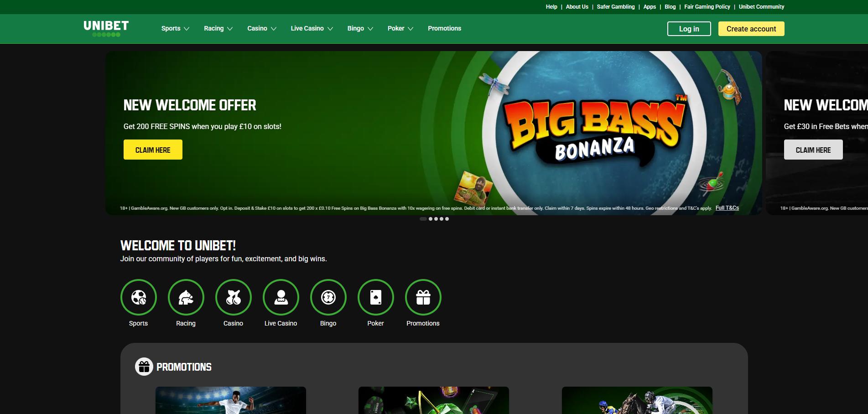Open the casino chips promotion thumbnail
Screen dimensions: 868x414
coord(434,400)
